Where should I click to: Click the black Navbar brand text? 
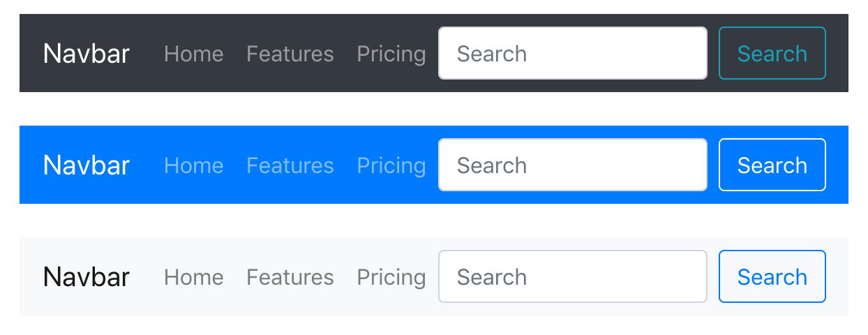87,277
